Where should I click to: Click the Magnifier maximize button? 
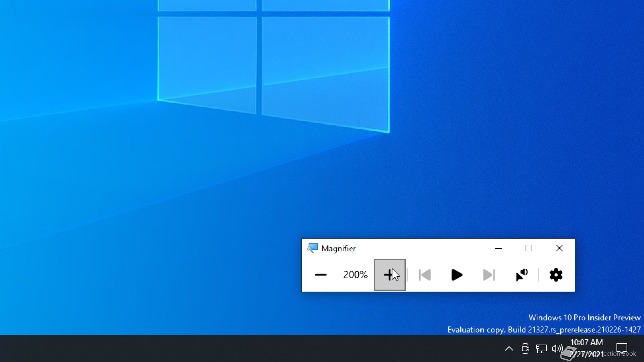click(529, 248)
